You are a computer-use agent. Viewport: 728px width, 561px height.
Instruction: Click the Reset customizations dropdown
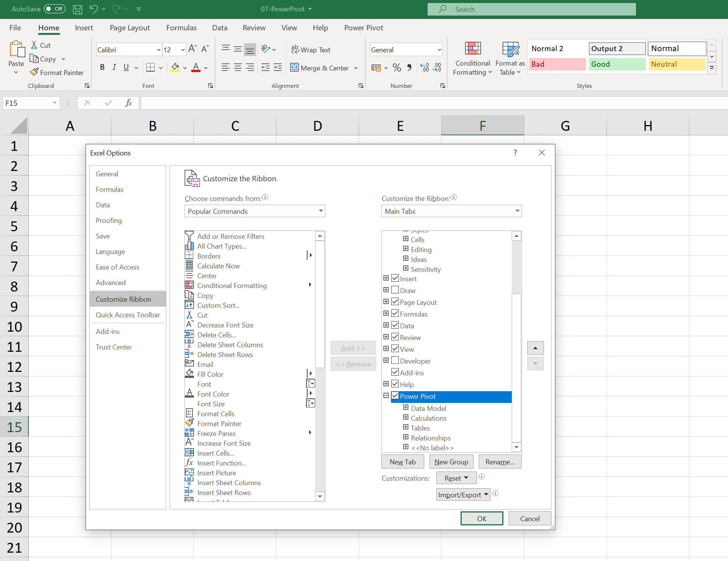coord(456,477)
